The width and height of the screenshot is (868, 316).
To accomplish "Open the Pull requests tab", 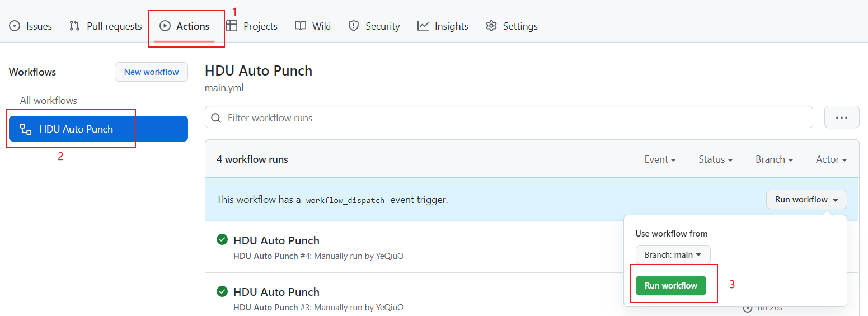I will tap(105, 26).
